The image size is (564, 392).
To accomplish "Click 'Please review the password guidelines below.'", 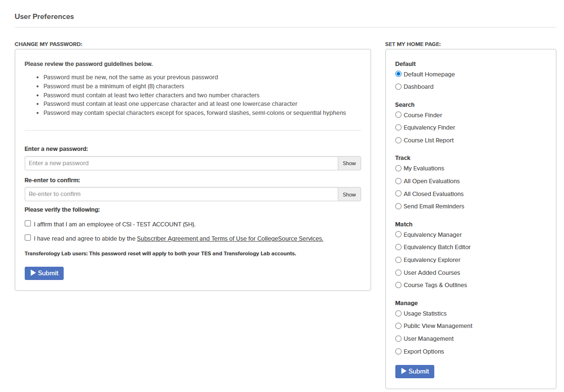I will [88, 64].
